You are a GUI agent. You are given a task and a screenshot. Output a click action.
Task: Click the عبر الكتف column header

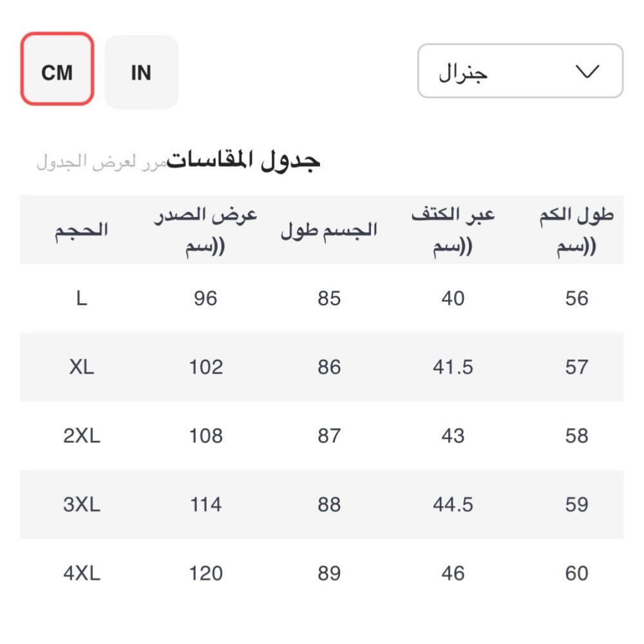pos(453,230)
